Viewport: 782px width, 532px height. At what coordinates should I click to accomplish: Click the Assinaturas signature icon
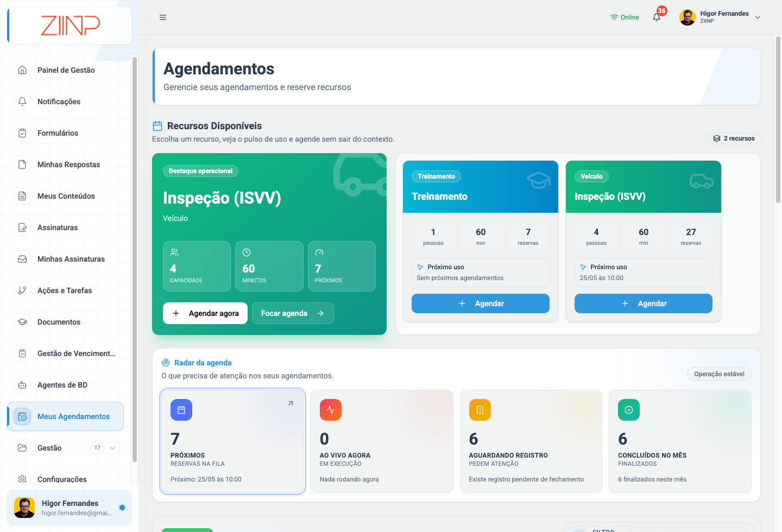(22, 227)
